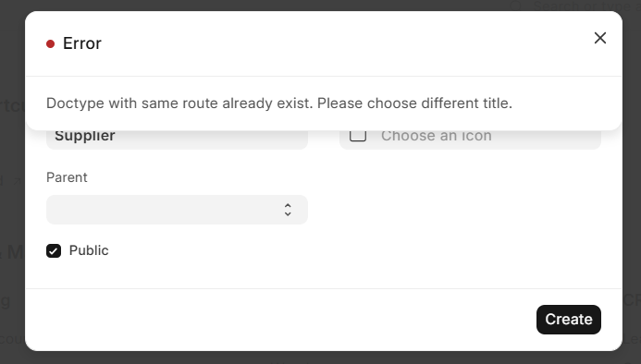The width and height of the screenshot is (641, 364).
Task: Click the Error heading text
Action: coord(82,43)
